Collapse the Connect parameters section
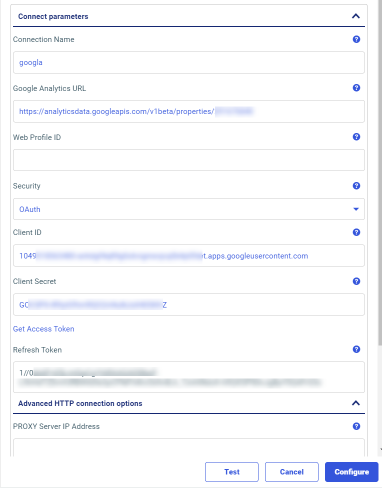Image resolution: width=382 pixels, height=488 pixels. (356, 16)
